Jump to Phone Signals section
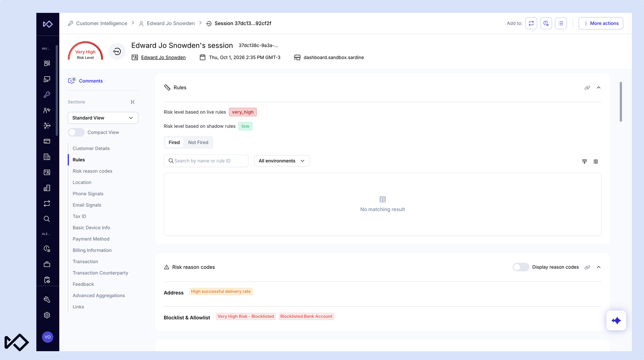 click(88, 194)
